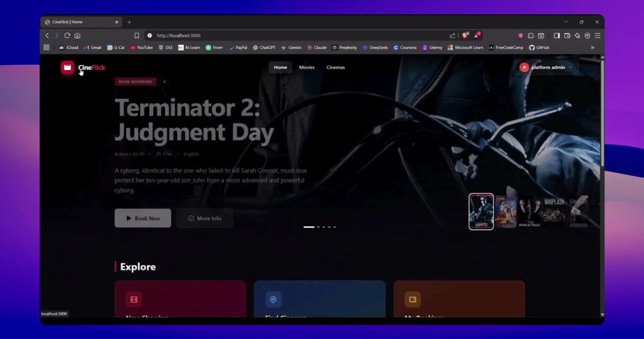The width and height of the screenshot is (644, 339).
Task: Jump to last carousel slide dot
Action: click(x=335, y=227)
